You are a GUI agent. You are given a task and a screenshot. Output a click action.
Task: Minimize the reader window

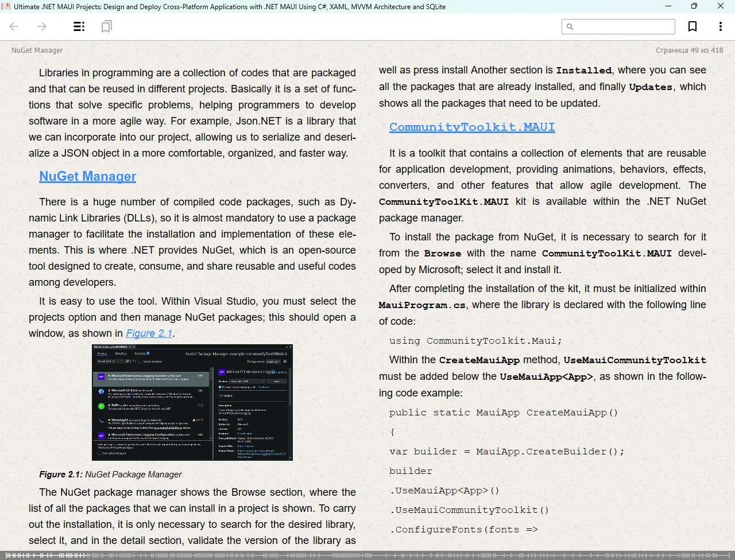point(668,6)
